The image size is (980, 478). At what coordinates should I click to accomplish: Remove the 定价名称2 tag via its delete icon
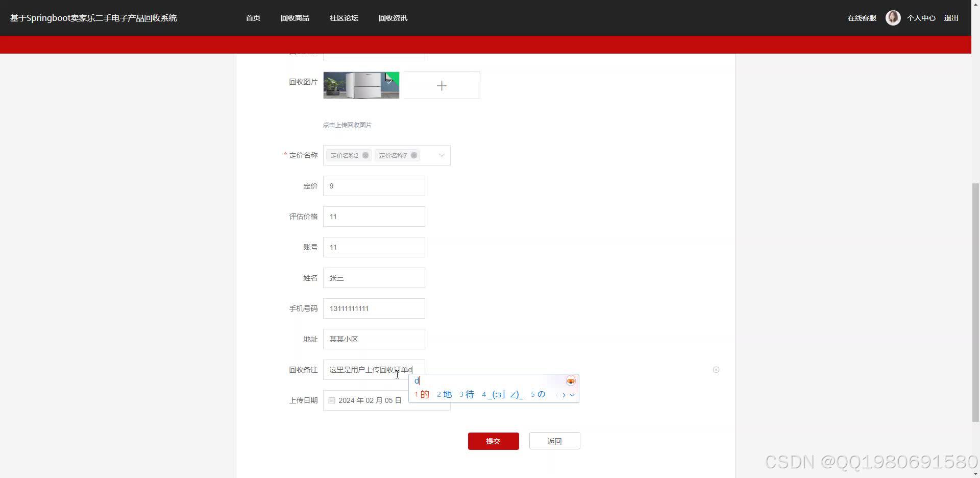[x=365, y=155]
